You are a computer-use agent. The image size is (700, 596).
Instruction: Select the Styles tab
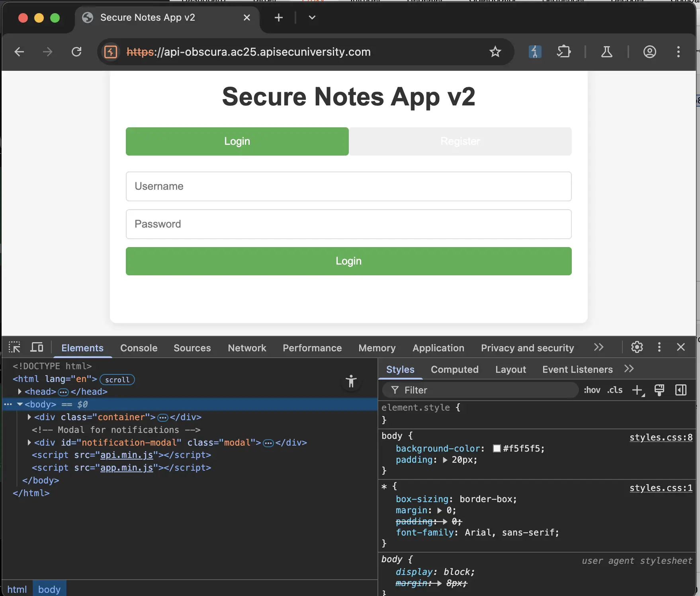point(400,369)
